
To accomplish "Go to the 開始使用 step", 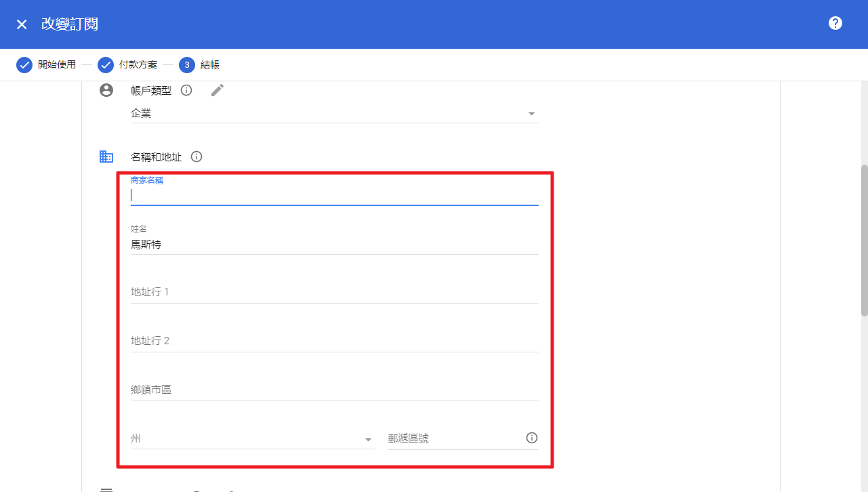I will pos(57,65).
